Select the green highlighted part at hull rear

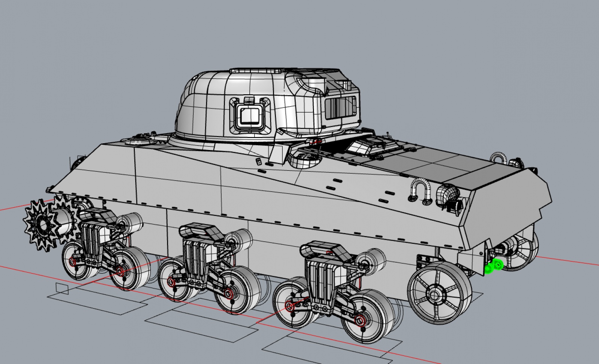[494, 266]
